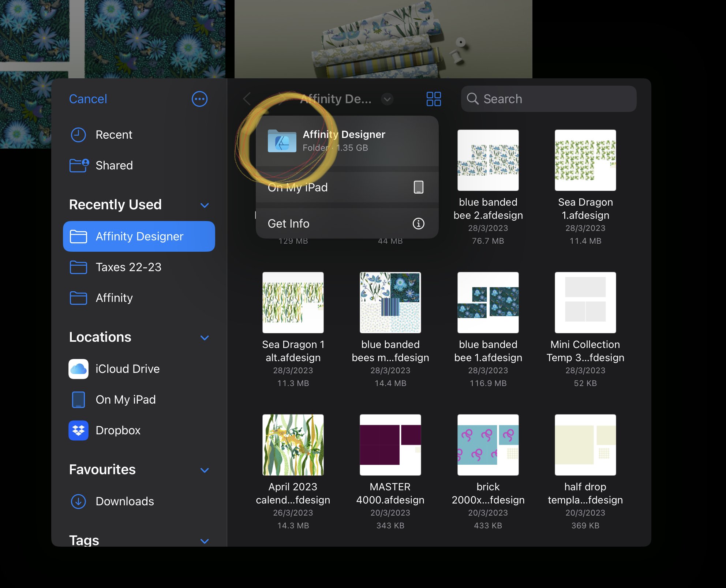
Task: Choose On My iPad in the popup
Action: pyautogui.click(x=347, y=187)
